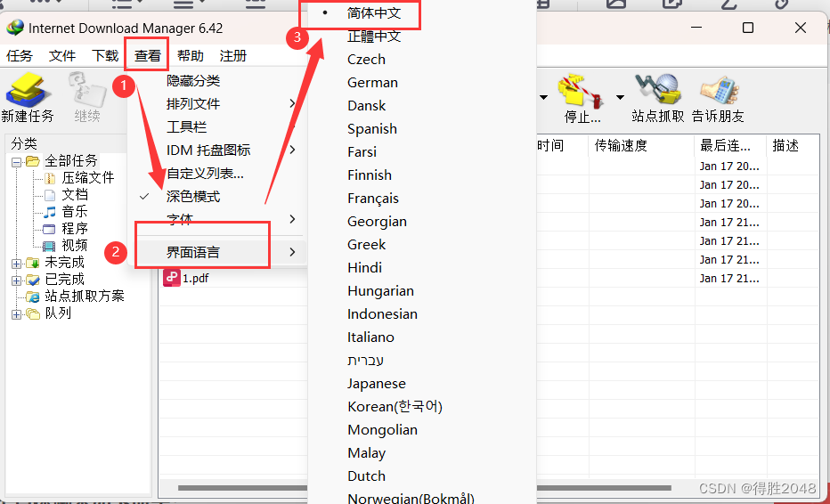Open the 文件 menu
This screenshot has height=504, width=830.
pos(62,55)
